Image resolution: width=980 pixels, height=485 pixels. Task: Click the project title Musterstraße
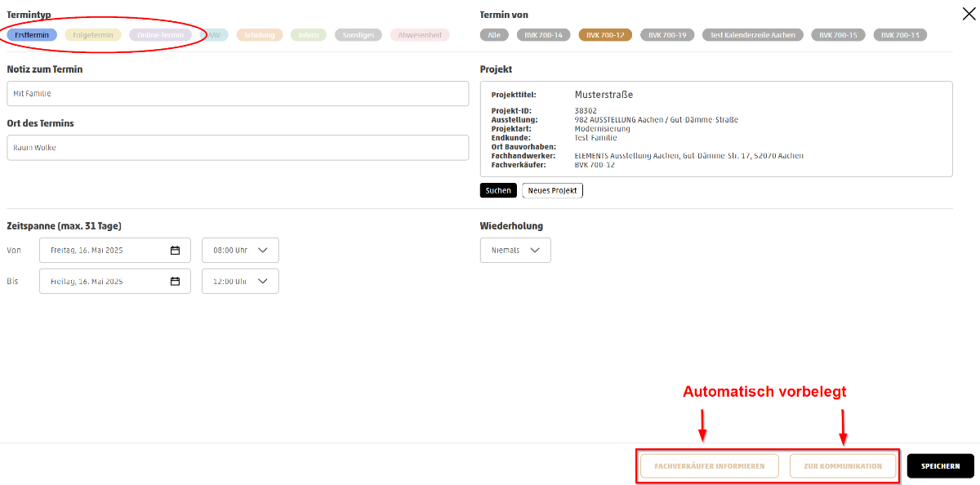(604, 95)
